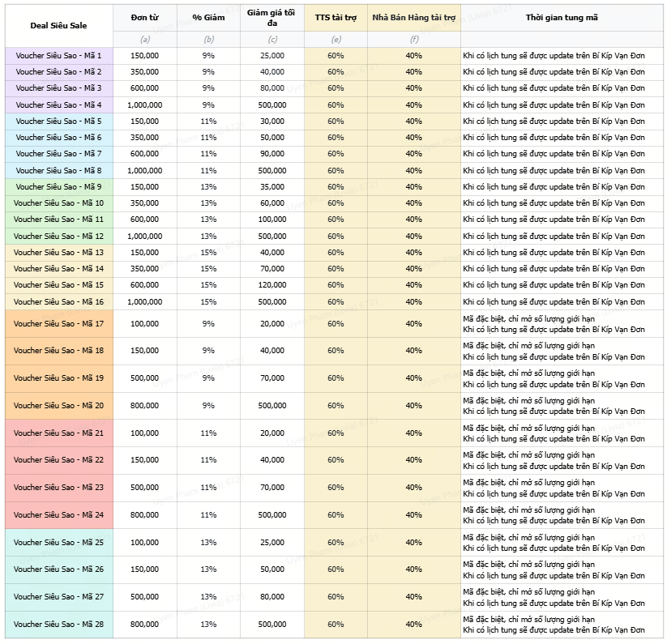This screenshot has height=644, width=671.
Task: Select the "Voucher Siêu Sao - Mã 1" cell
Action: [58, 56]
